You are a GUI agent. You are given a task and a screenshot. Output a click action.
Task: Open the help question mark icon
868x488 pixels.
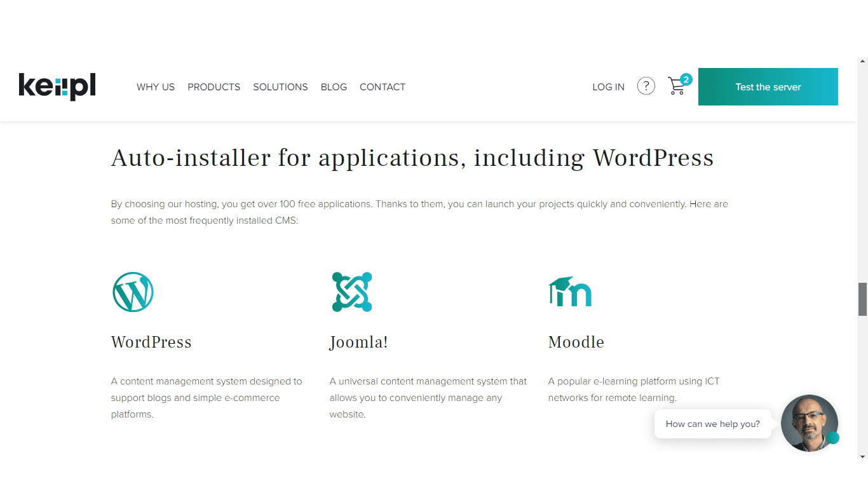coord(646,86)
